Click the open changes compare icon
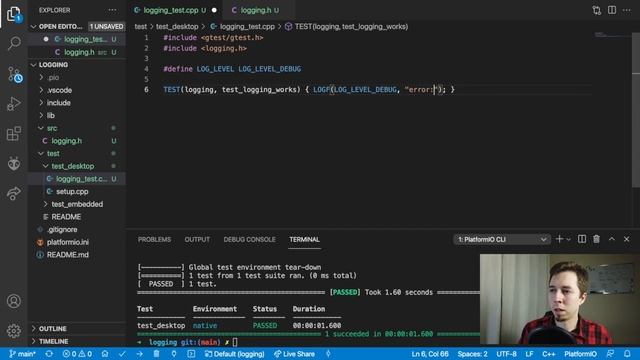 click(x=596, y=10)
